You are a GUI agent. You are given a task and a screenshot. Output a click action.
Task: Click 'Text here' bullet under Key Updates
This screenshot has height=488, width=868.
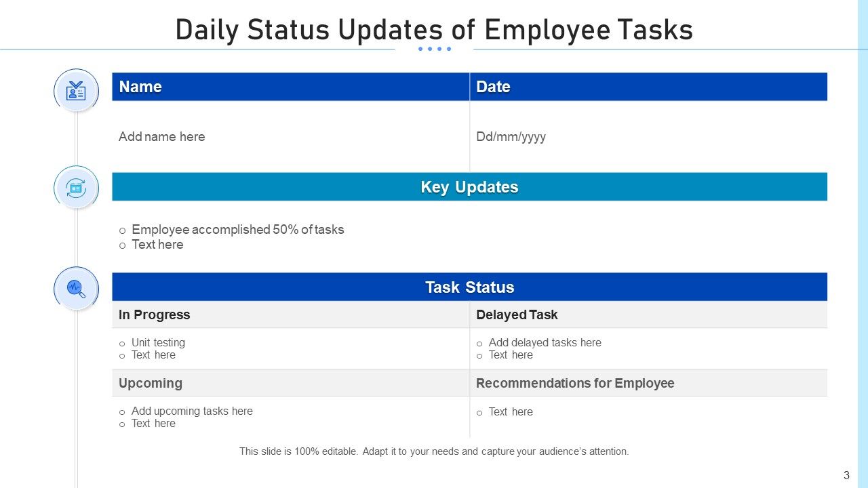click(157, 245)
